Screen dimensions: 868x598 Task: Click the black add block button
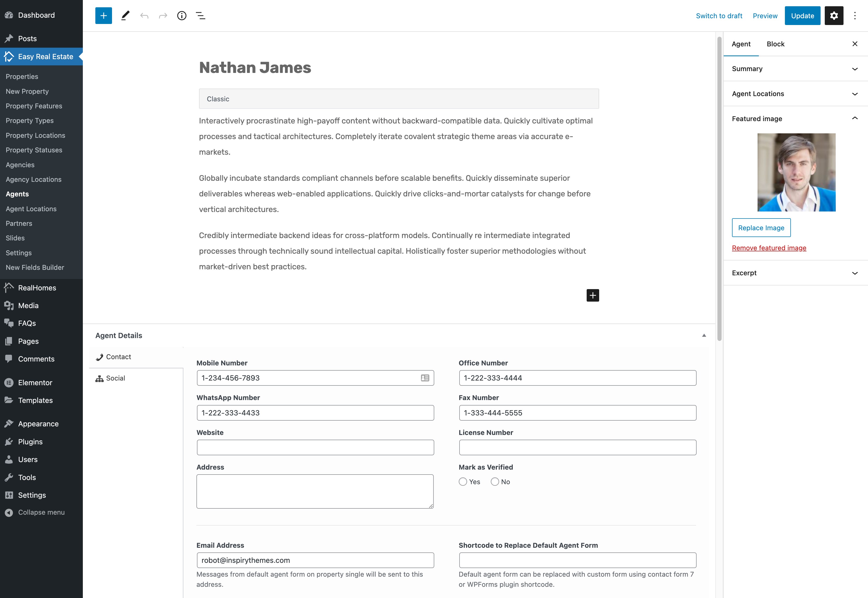[593, 295]
